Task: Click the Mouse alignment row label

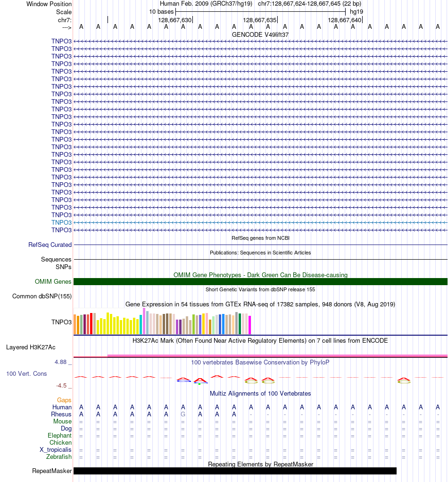Action: (62, 421)
